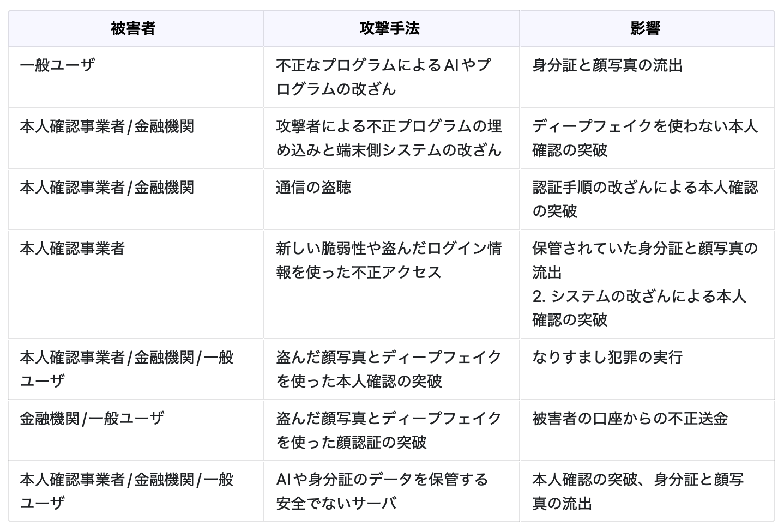Click the 影響 column header

[646, 28]
